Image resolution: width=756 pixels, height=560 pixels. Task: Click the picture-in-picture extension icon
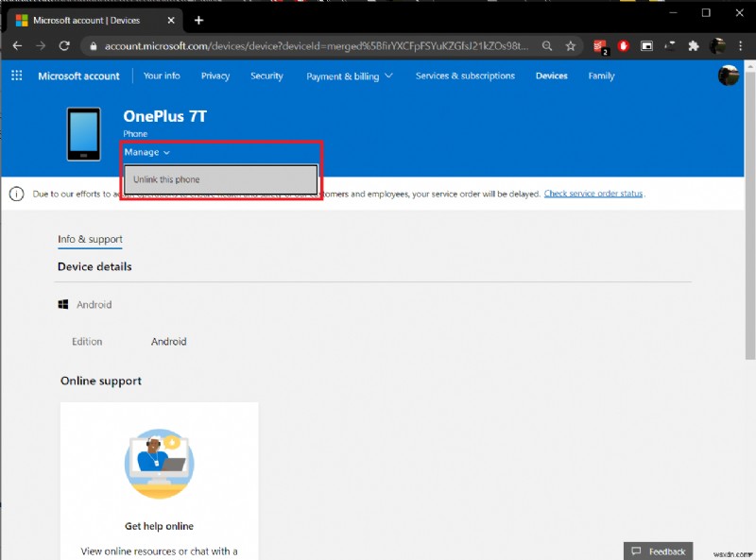click(646, 45)
